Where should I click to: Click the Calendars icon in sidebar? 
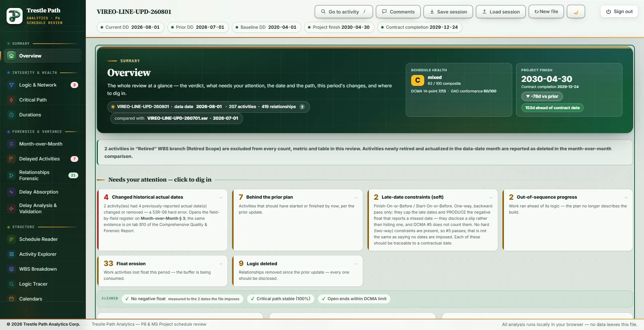(11, 299)
